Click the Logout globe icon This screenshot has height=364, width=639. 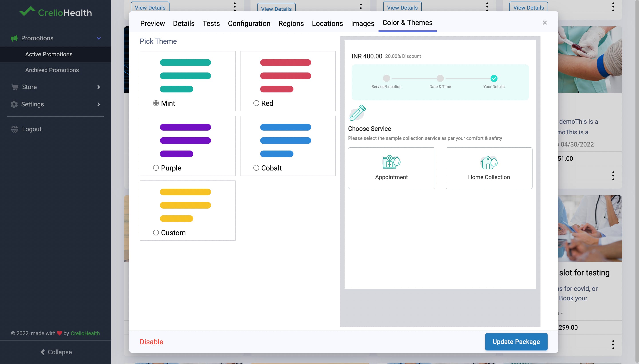(14, 129)
